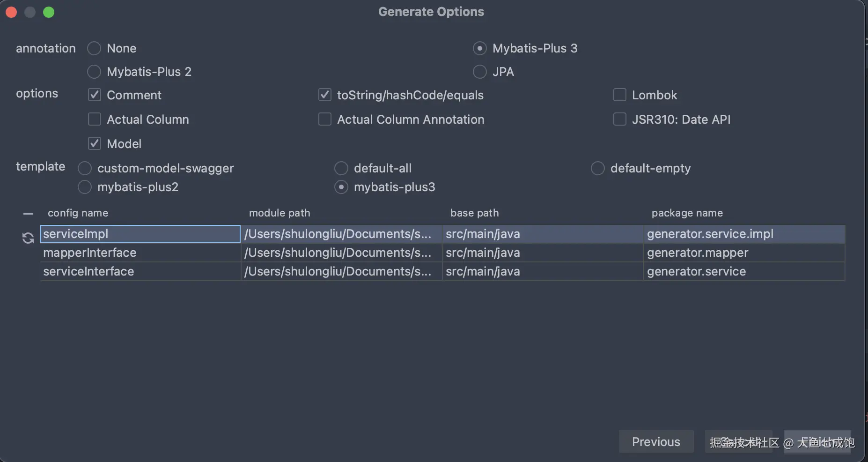
Task: Click the Previous button
Action: tap(656, 442)
